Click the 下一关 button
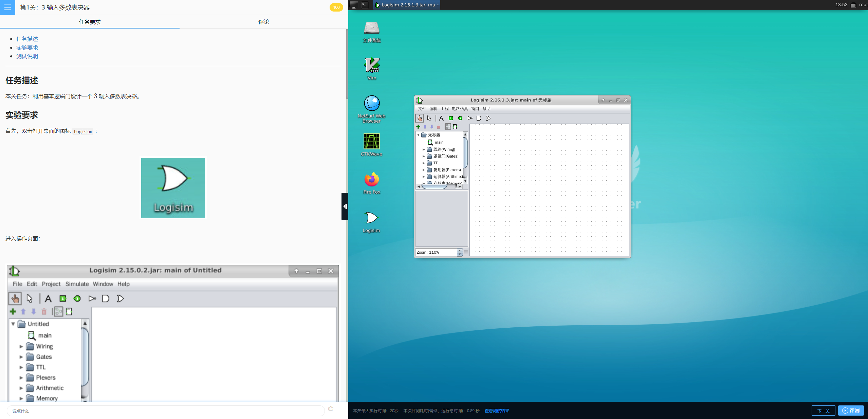 coord(823,411)
